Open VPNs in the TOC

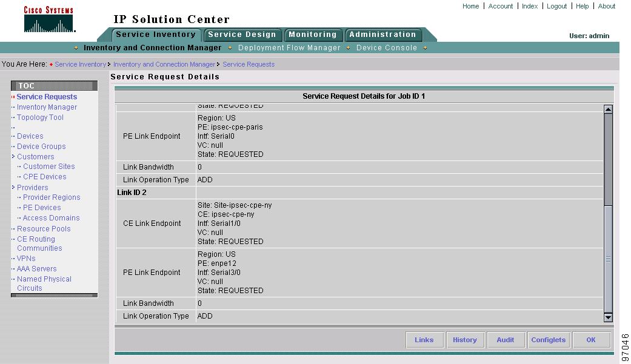[x=26, y=259]
